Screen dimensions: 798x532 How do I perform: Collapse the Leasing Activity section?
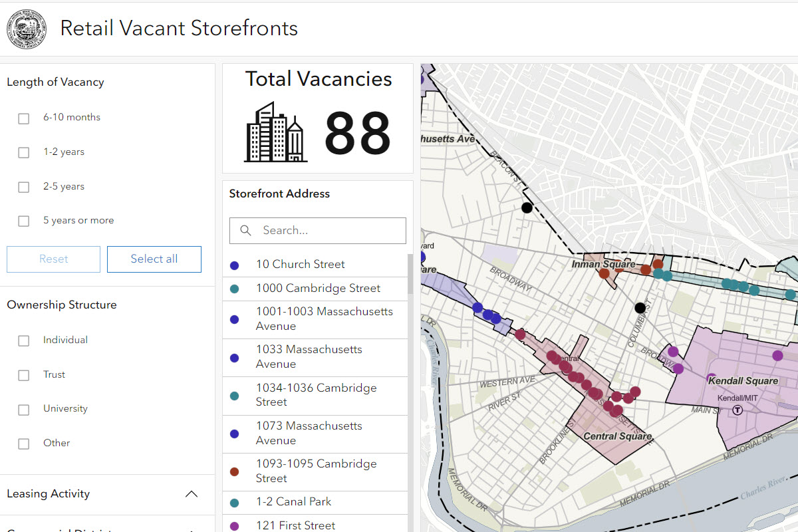[192, 493]
